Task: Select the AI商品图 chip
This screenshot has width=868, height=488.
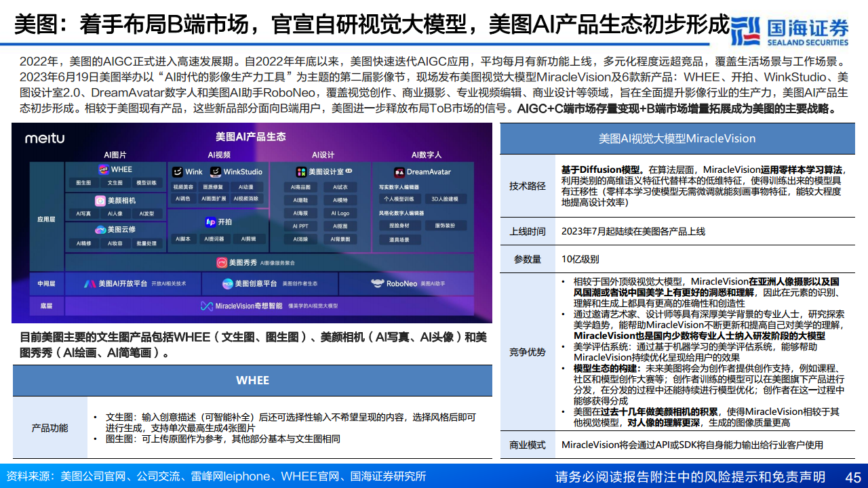Action: tap(300, 187)
